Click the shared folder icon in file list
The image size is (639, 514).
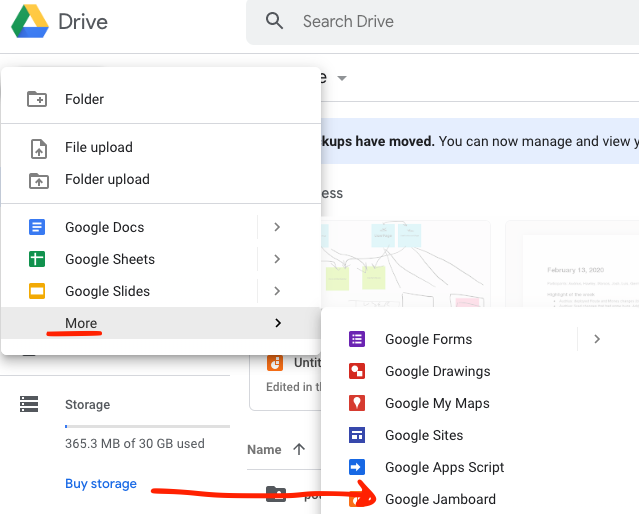tap(276, 494)
